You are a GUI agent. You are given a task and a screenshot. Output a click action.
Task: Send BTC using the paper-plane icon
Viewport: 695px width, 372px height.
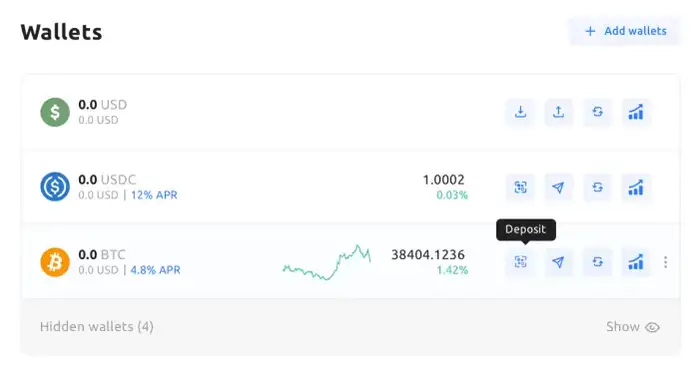pyautogui.click(x=558, y=262)
